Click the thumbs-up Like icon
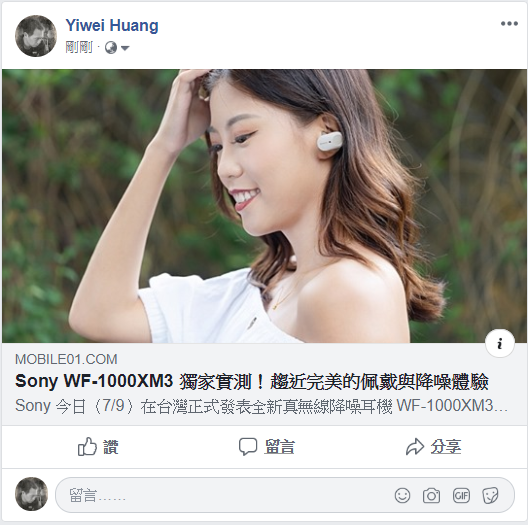 (x=87, y=447)
